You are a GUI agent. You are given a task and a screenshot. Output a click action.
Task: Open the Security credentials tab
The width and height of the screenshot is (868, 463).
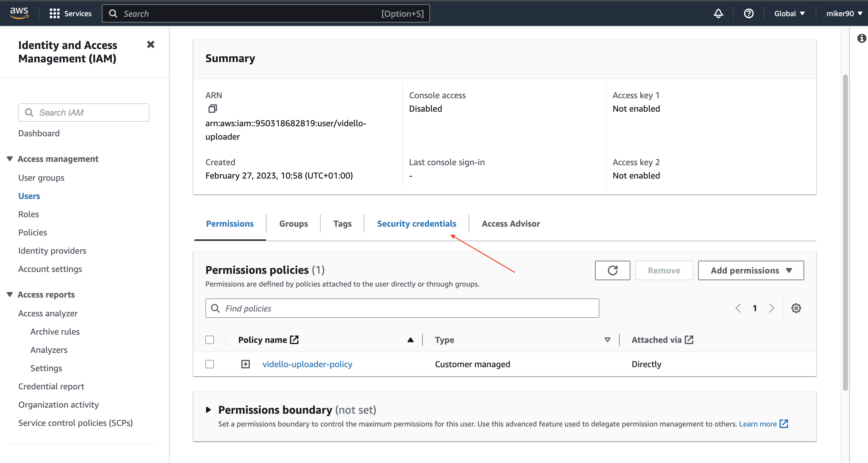(416, 223)
